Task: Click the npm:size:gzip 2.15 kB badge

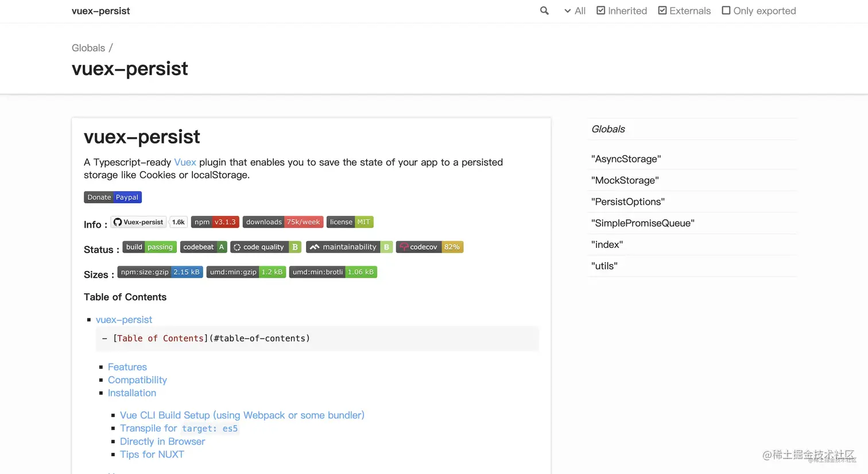Action: 160,272
